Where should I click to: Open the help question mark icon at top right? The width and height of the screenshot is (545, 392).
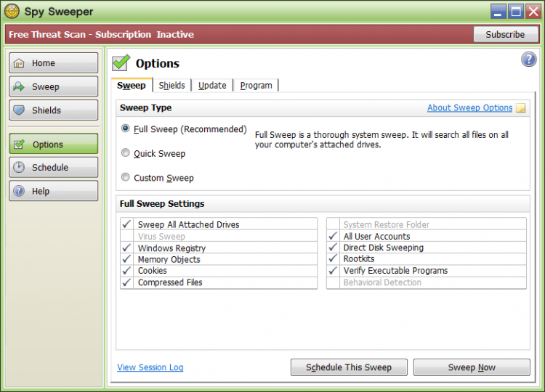[x=528, y=60]
